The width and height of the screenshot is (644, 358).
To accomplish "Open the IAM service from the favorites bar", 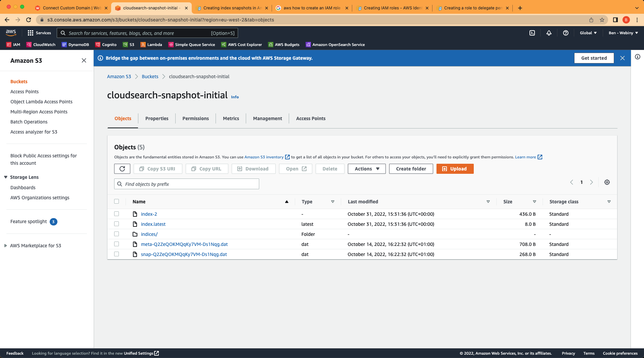I will [x=13, y=44].
